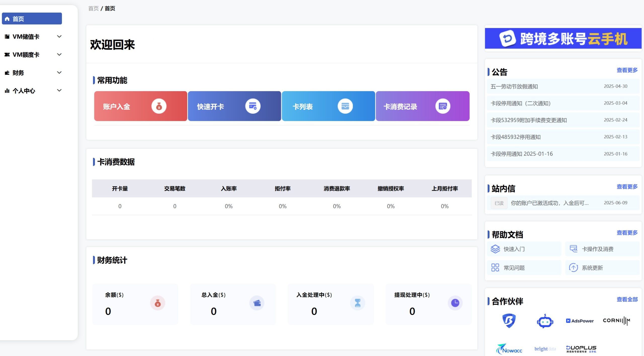Click 查看更多 in the 公告 section
This screenshot has width=644, height=356.
pos(627,70)
